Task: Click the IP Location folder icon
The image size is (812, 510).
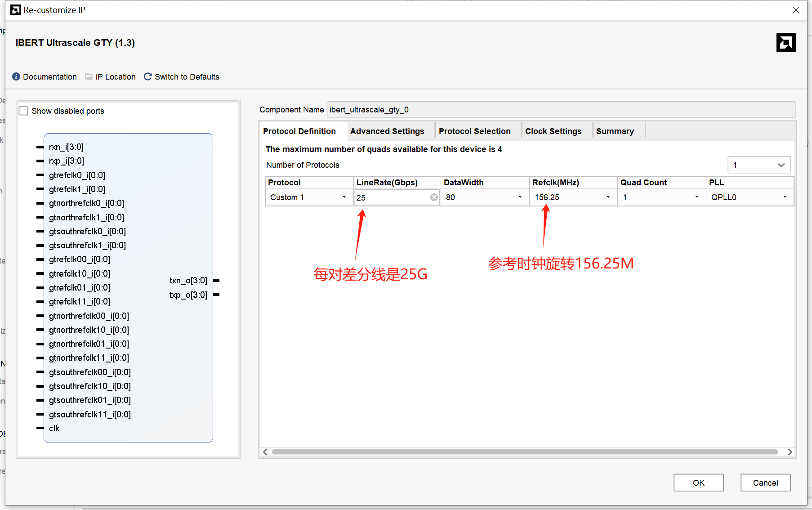Action: [x=89, y=76]
